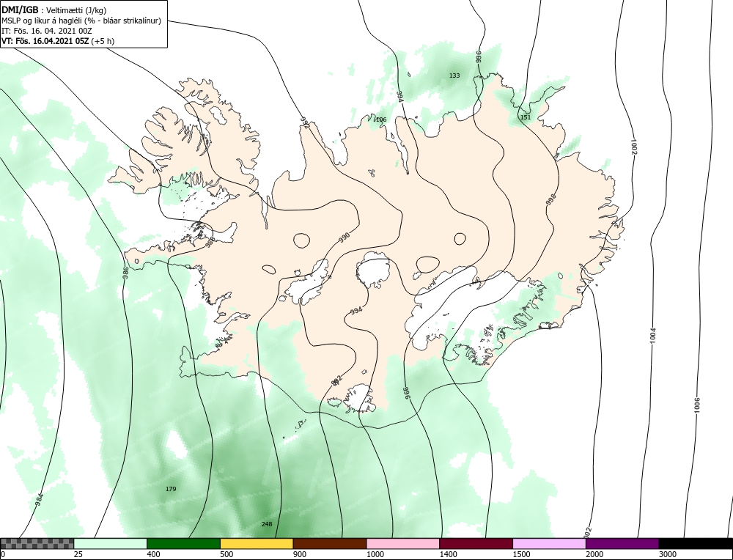Screen dimensions: 733x560
Task: Select the 'MSLP og líkur á hagléli' line
Action: 81,21
